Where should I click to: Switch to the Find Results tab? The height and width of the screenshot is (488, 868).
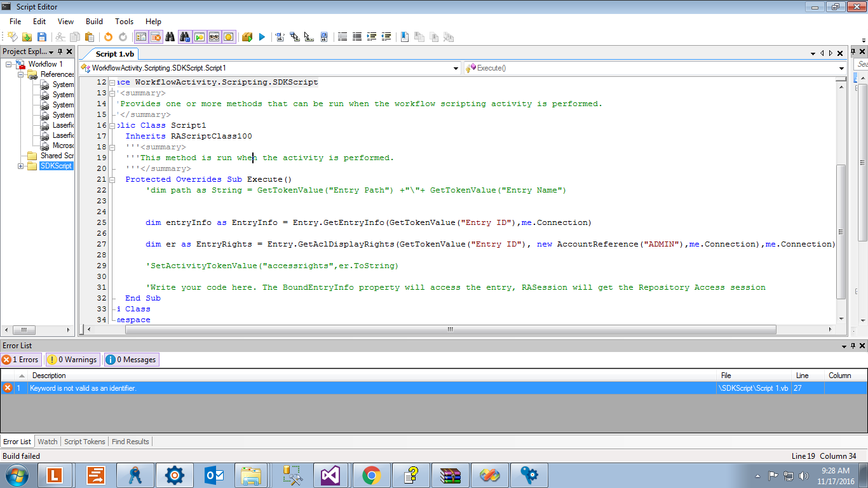[130, 442]
